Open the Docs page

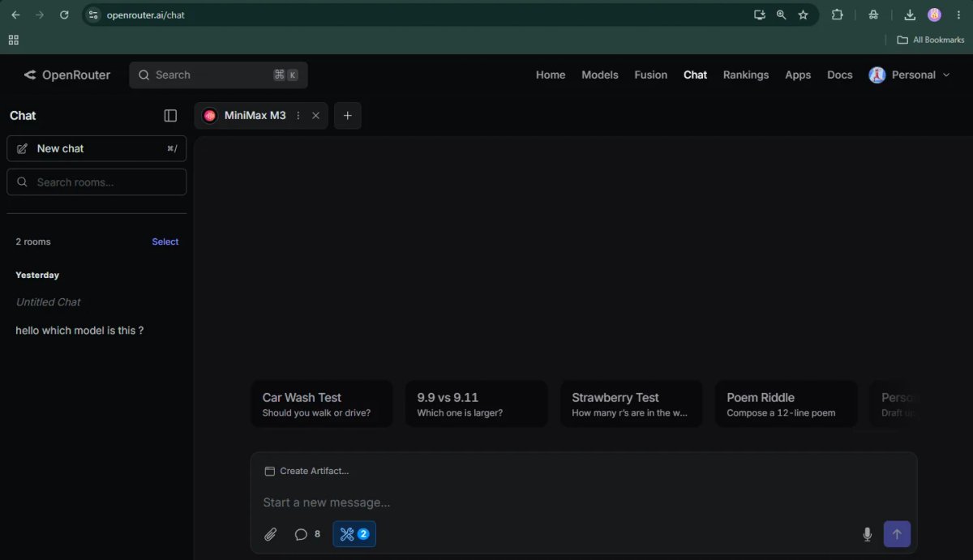point(840,75)
